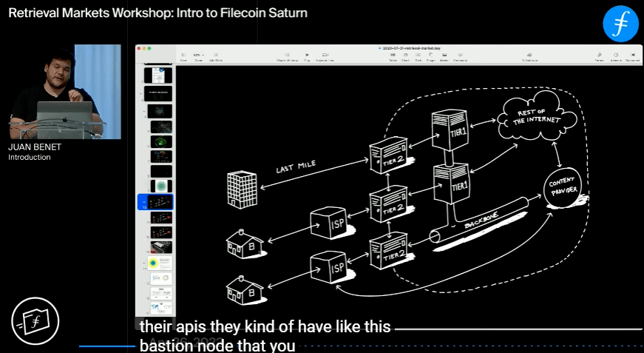Select the yellow-green circle slide thumbnail
The width and height of the screenshot is (644, 353).
click(157, 263)
